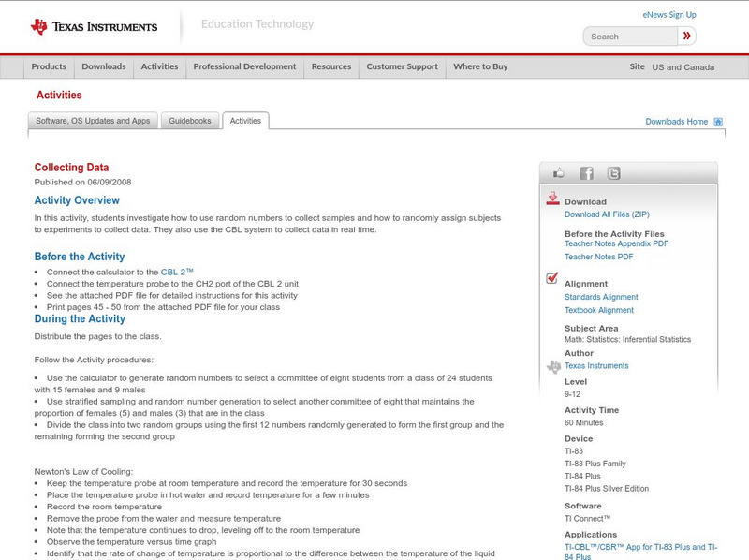This screenshot has height=560, width=749.
Task: Click the red download arrow icon
Action: [x=552, y=199]
